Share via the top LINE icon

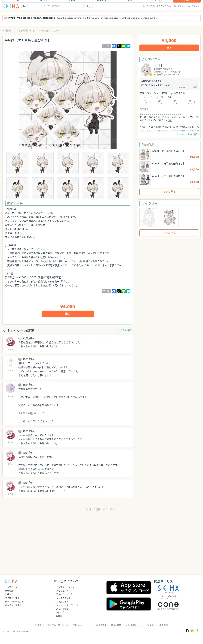[x=123, y=46]
